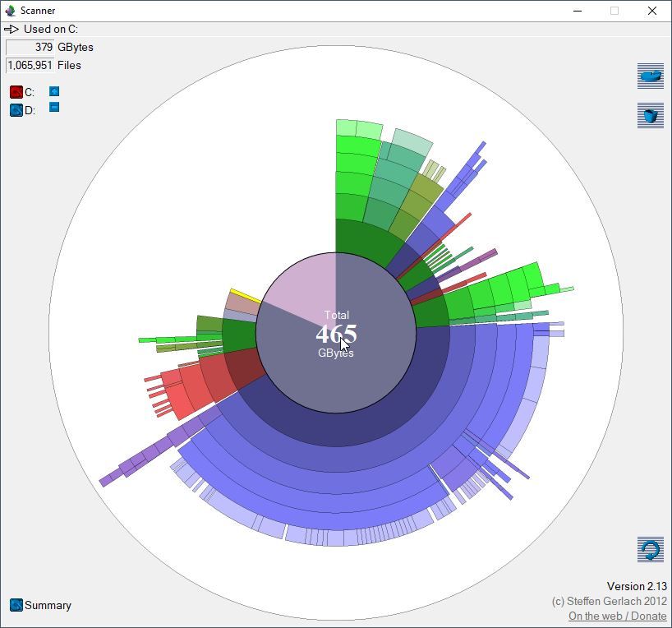Open the blue recycle bin button

click(651, 115)
